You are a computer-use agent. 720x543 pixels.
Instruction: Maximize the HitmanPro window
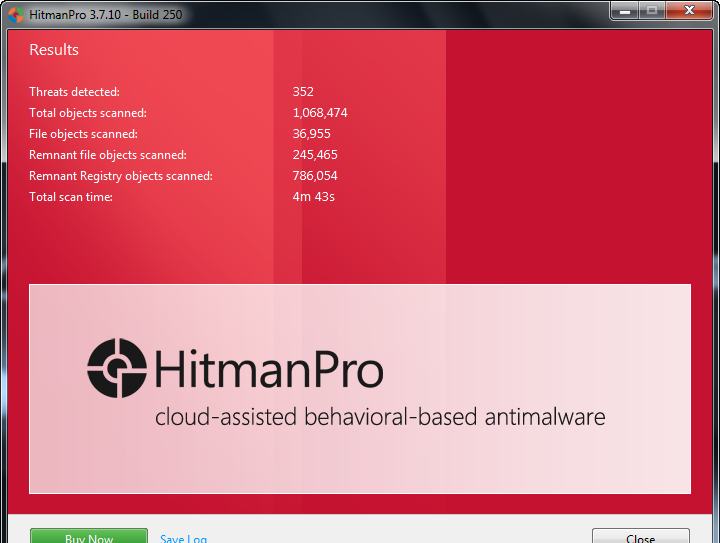(x=652, y=11)
